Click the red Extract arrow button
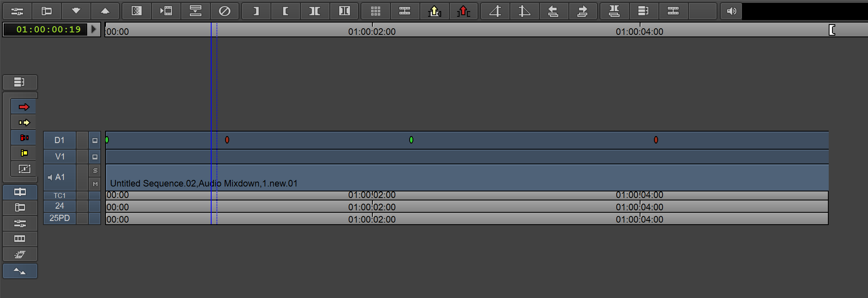 click(464, 11)
